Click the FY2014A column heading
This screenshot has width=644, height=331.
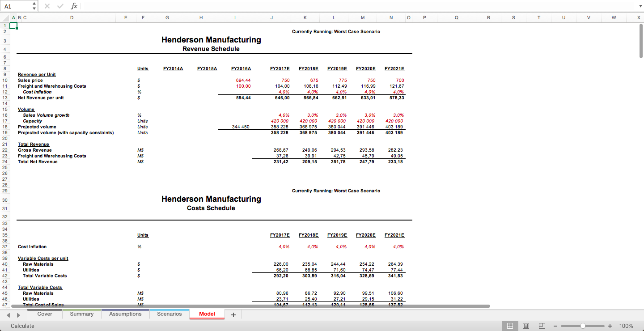point(173,69)
